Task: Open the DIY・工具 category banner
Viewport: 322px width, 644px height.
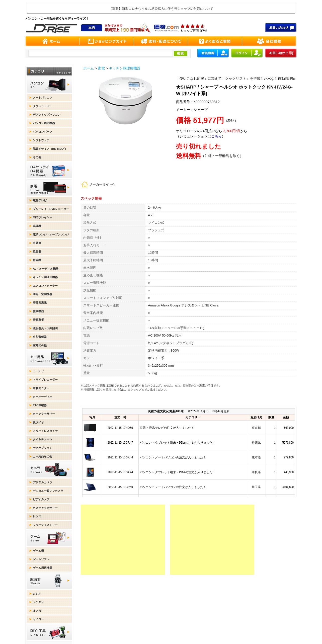Action: click(49, 632)
